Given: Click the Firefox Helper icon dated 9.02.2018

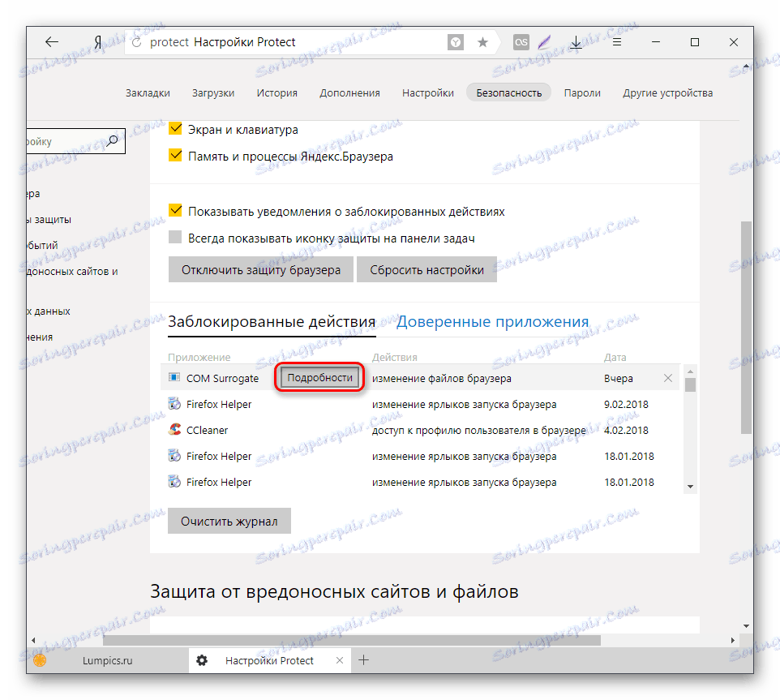Looking at the screenshot, I should [x=174, y=403].
